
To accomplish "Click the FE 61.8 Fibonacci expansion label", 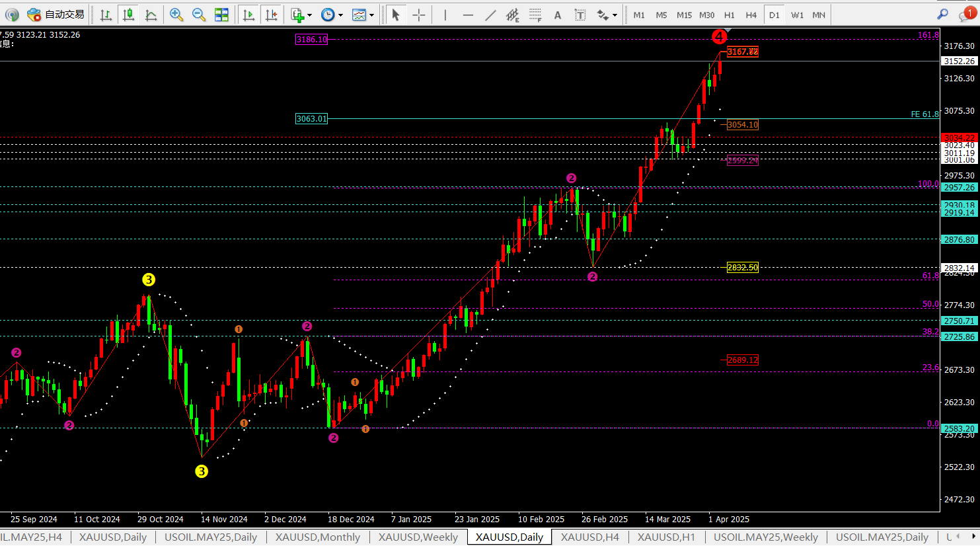I will point(924,114).
